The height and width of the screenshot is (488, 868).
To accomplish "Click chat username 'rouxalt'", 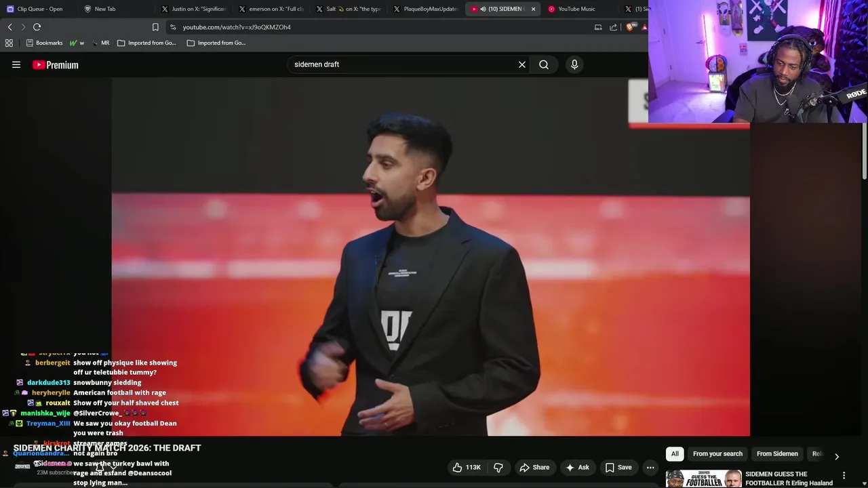I will tap(58, 403).
